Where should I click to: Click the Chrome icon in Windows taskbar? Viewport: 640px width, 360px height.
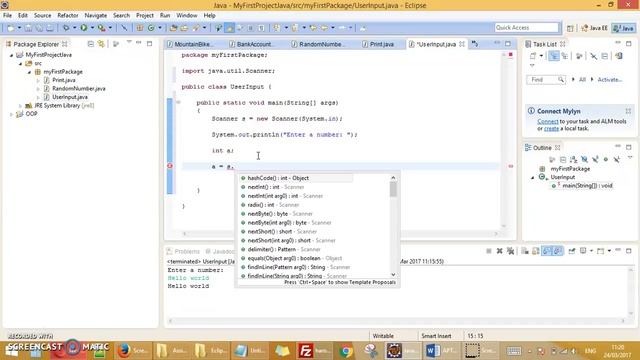click(x=346, y=351)
